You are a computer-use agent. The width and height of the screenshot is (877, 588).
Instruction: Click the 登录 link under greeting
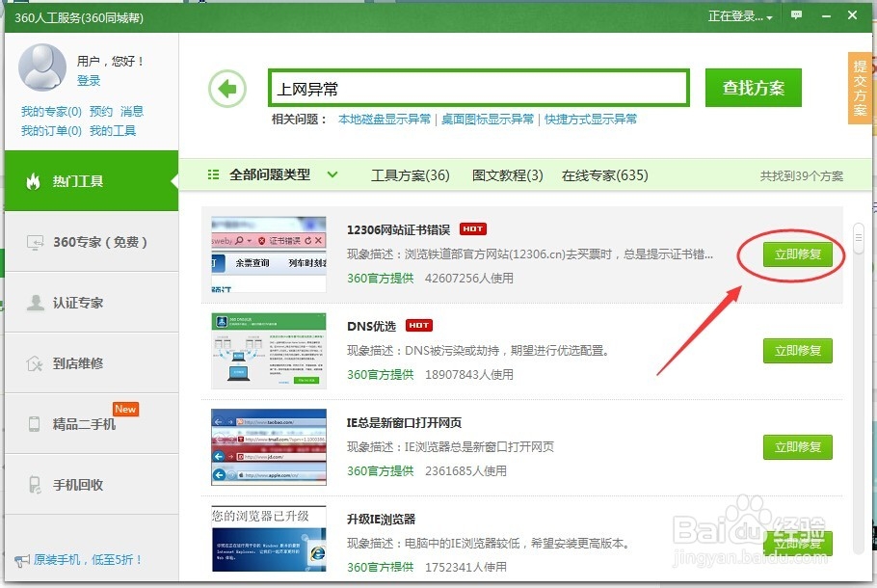coord(89,81)
